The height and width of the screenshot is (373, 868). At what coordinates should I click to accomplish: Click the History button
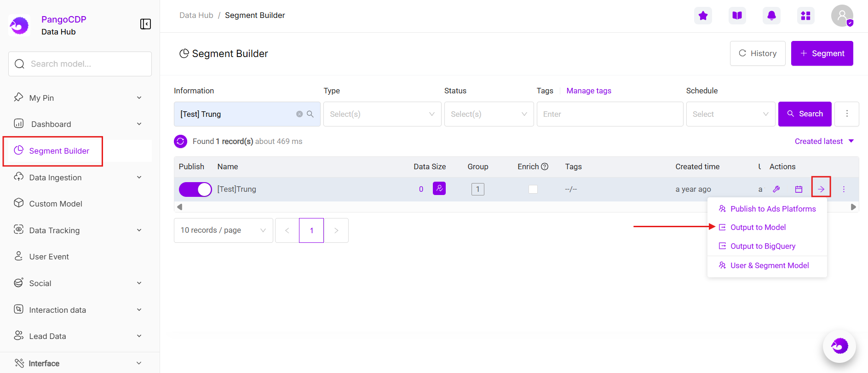758,53
